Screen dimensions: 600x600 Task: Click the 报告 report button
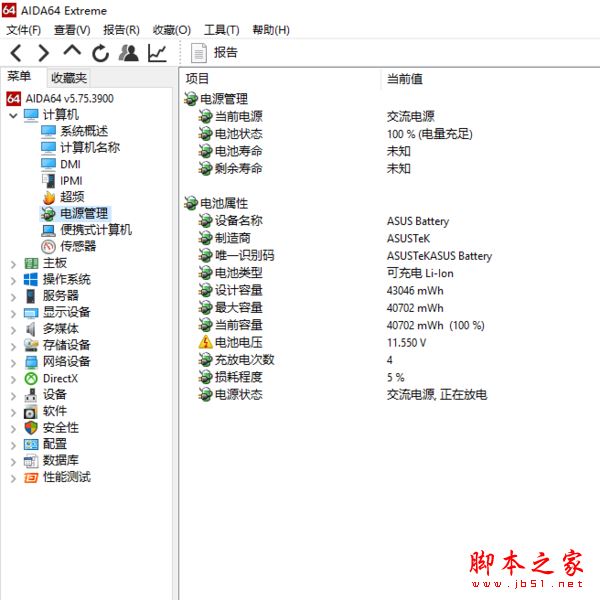click(x=214, y=53)
